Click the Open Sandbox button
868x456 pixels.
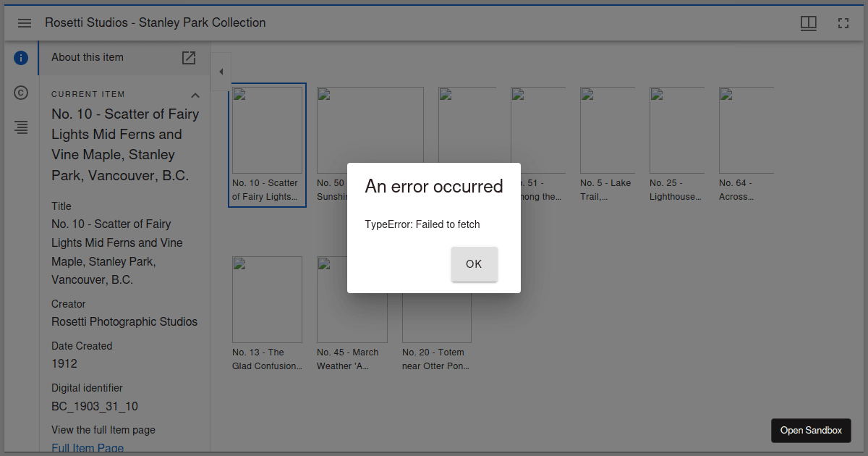click(811, 430)
